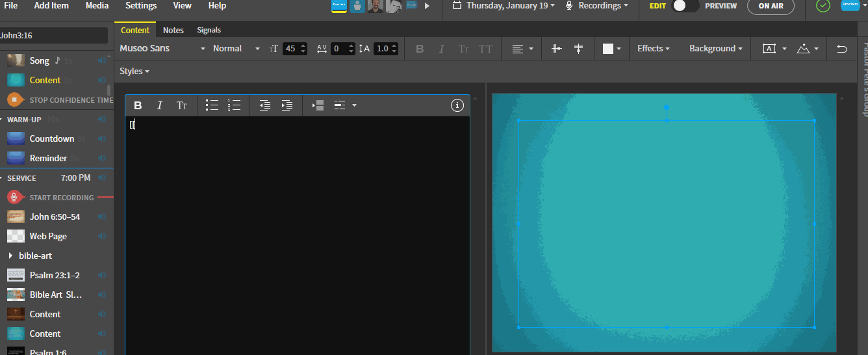Switch to the Signals tab

click(209, 30)
